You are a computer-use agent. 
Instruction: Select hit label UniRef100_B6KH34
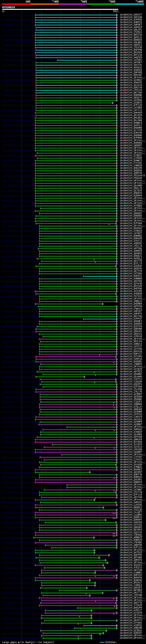pos(131,578)
